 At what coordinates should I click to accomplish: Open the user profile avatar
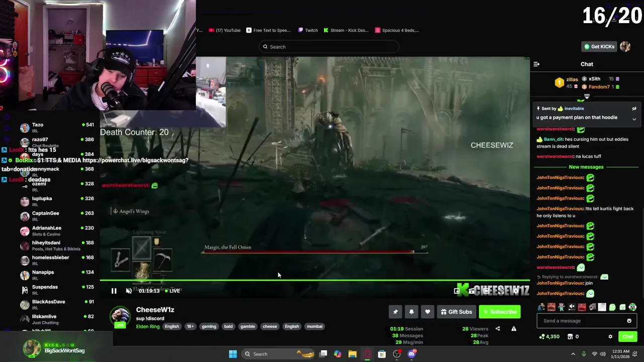tap(625, 47)
